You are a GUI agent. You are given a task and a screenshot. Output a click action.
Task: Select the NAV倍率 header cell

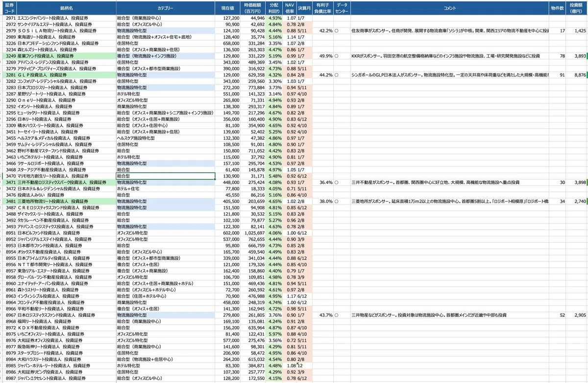pos(290,8)
